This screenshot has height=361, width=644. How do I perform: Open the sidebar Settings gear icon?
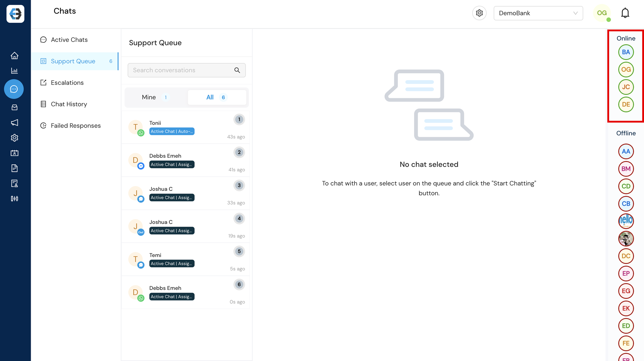(x=15, y=138)
